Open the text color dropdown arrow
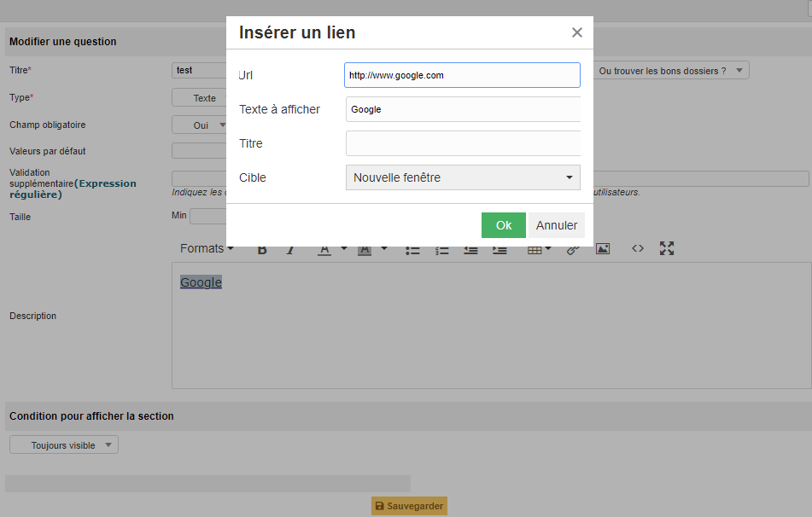Image resolution: width=812 pixels, height=517 pixels. point(344,249)
